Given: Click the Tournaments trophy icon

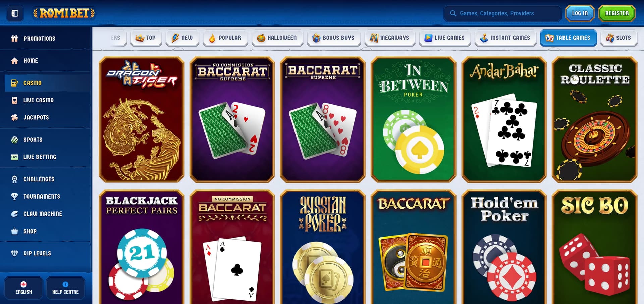Looking at the screenshot, I should (14, 196).
